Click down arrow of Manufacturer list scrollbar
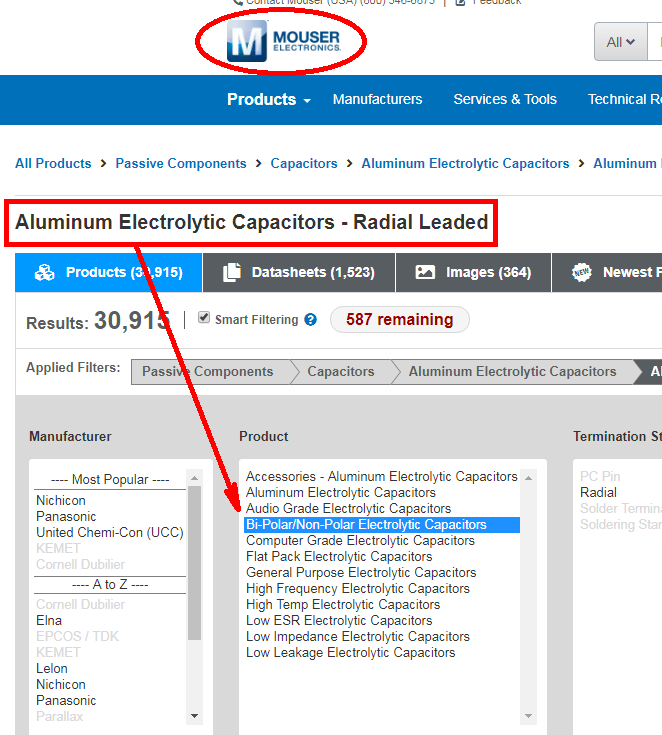 (x=195, y=716)
